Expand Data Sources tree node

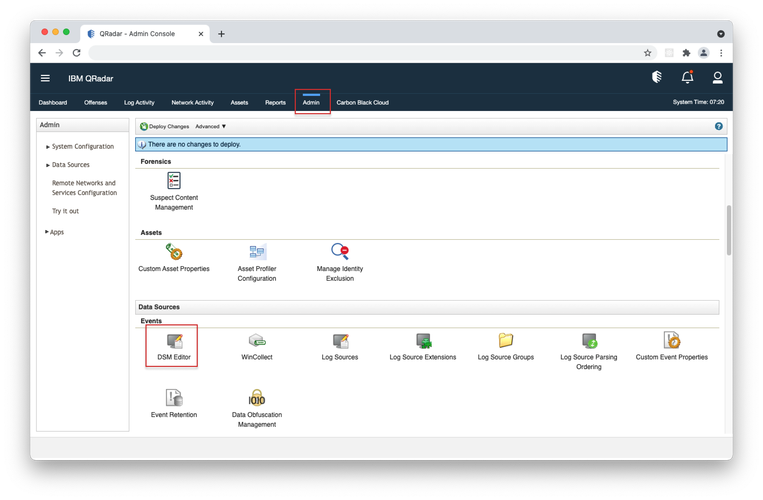(70, 164)
